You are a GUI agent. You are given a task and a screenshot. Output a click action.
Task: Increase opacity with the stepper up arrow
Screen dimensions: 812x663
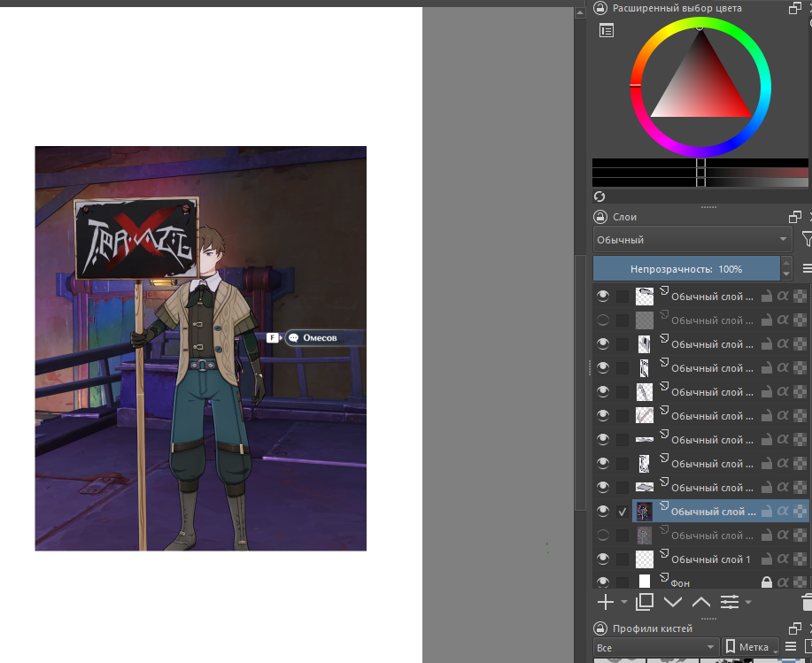point(786,262)
